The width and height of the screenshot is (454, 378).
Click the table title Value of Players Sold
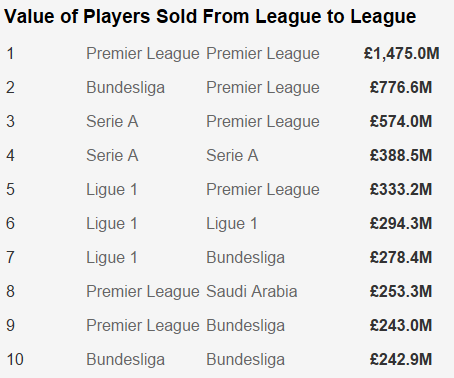pyautogui.click(x=210, y=16)
